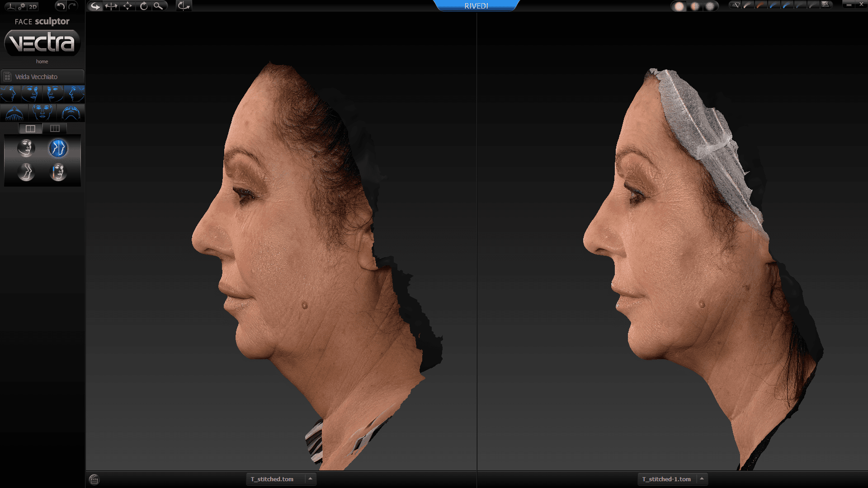Image resolution: width=868 pixels, height=488 pixels.
Task: Select the overlaid profiles mode sphere
Action: [26, 172]
